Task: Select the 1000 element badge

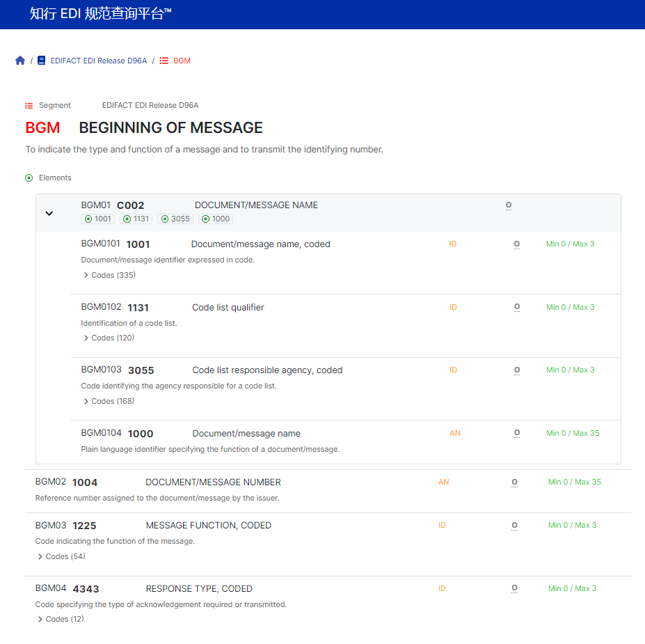Action: coord(216,219)
